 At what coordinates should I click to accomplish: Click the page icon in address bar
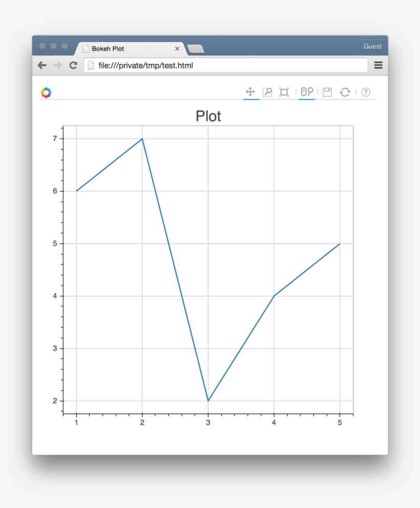91,65
